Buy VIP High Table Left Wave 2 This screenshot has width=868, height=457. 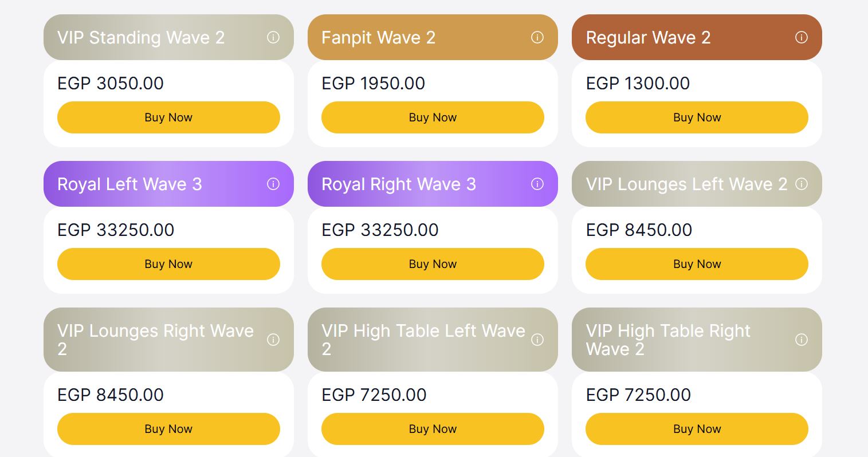coord(433,429)
